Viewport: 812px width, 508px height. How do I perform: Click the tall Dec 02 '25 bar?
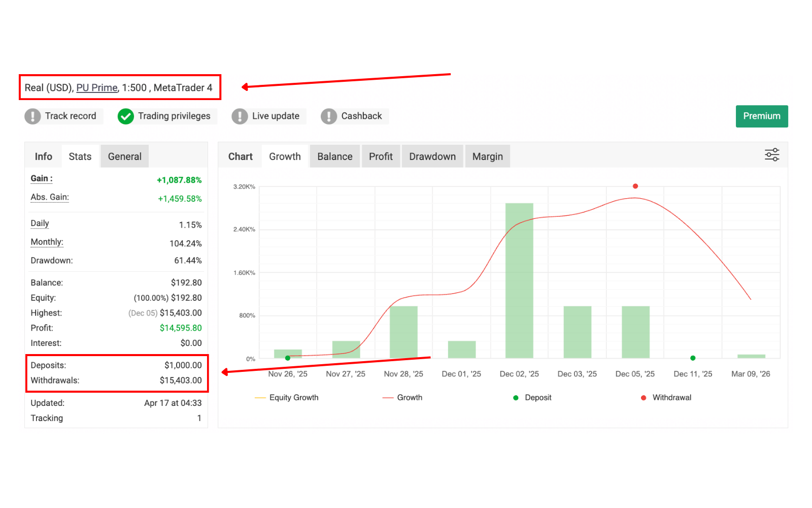coord(519,280)
